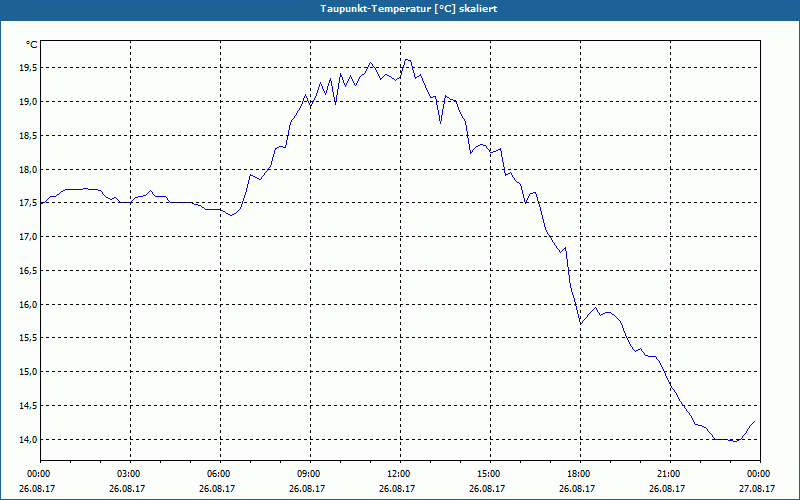Select the 19,5 y-axis value

click(x=29, y=68)
